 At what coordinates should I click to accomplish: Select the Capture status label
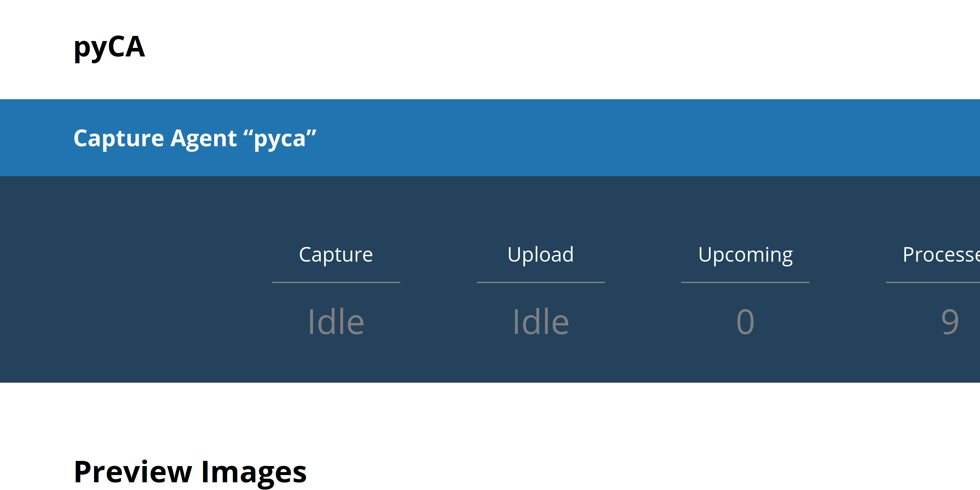point(336,255)
